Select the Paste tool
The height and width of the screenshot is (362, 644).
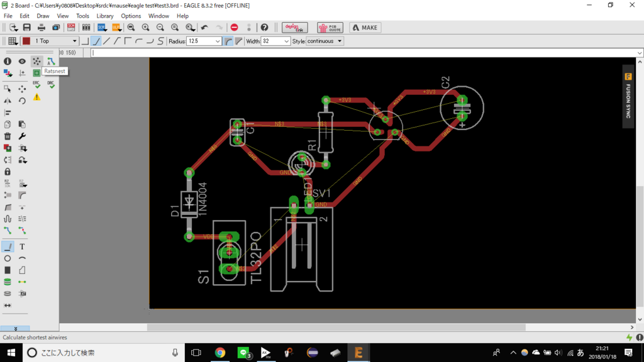point(22,124)
